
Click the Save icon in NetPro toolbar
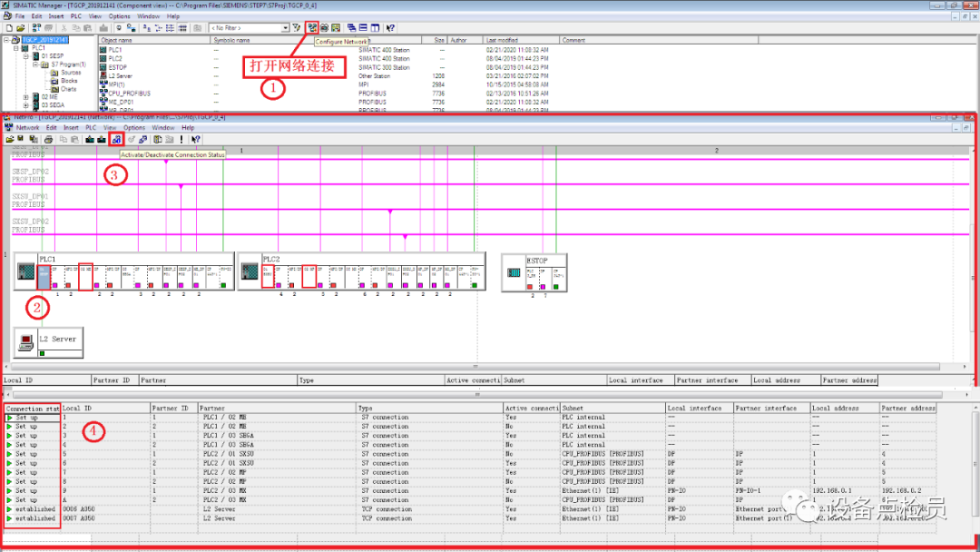pyautogui.click(x=21, y=140)
